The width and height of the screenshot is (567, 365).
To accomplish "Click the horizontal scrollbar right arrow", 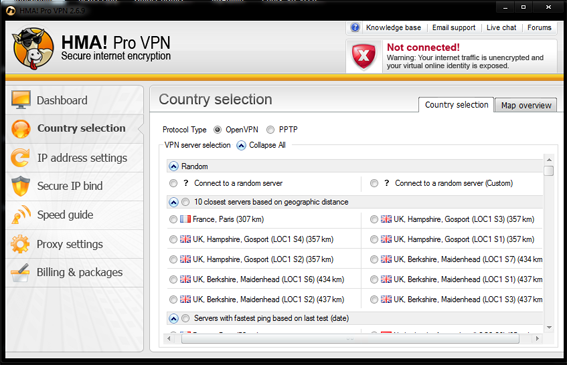I will point(537,339).
